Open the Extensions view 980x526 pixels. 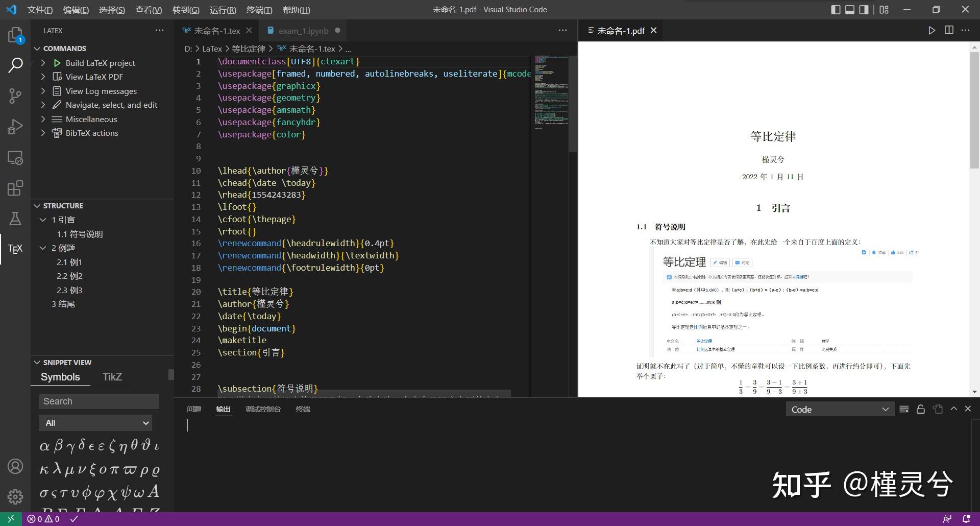(x=15, y=188)
